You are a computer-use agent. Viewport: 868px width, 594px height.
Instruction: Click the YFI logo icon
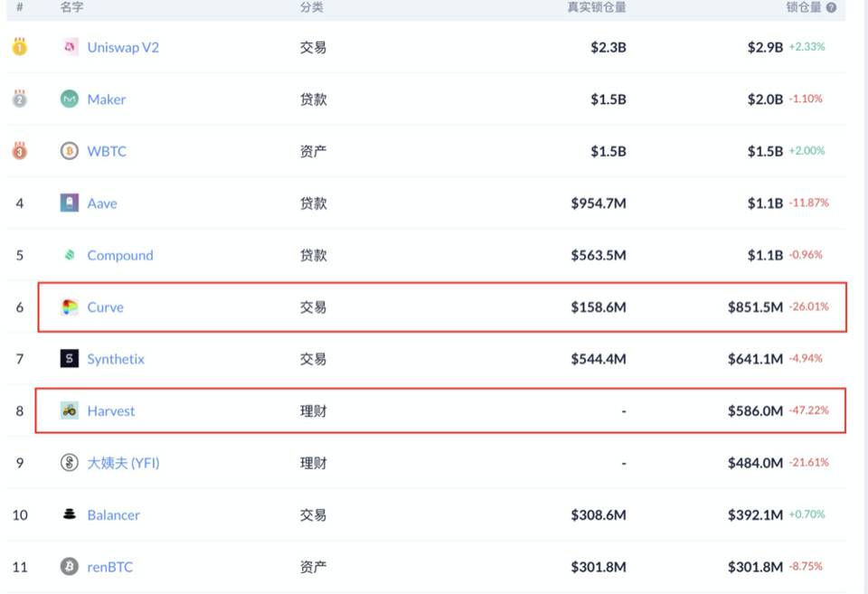coord(70,463)
